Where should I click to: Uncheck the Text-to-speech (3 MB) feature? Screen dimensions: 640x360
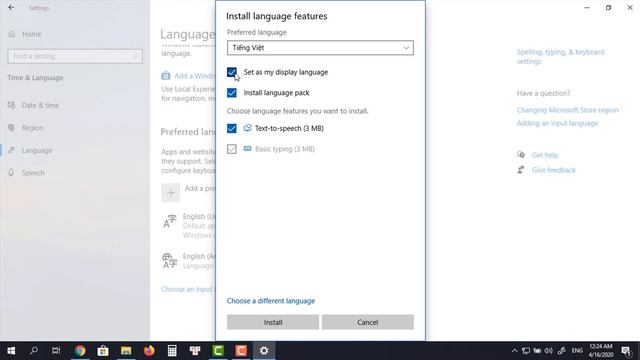pyautogui.click(x=231, y=128)
